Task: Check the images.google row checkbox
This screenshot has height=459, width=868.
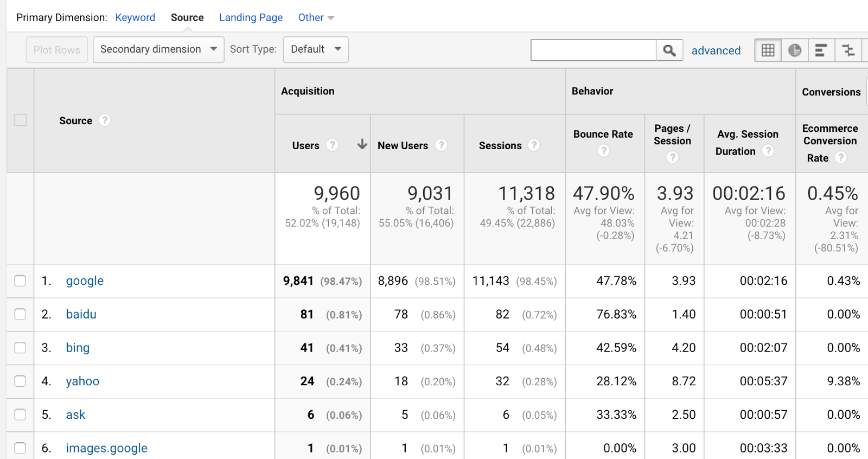Action: tap(20, 448)
